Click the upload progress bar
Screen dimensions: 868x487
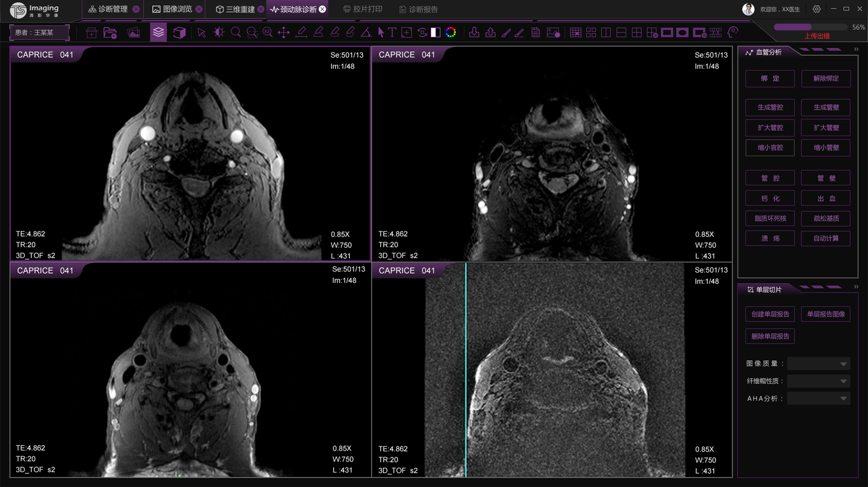pyautogui.click(x=810, y=27)
